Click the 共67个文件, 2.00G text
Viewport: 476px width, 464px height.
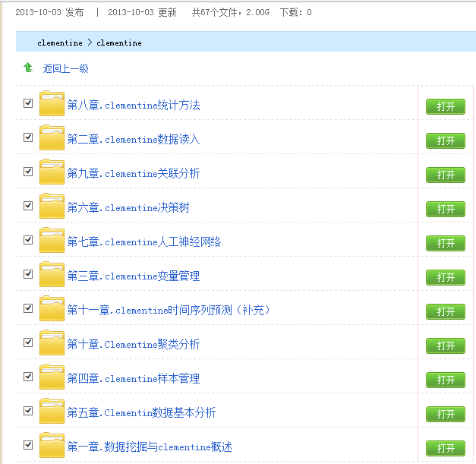[x=231, y=12]
